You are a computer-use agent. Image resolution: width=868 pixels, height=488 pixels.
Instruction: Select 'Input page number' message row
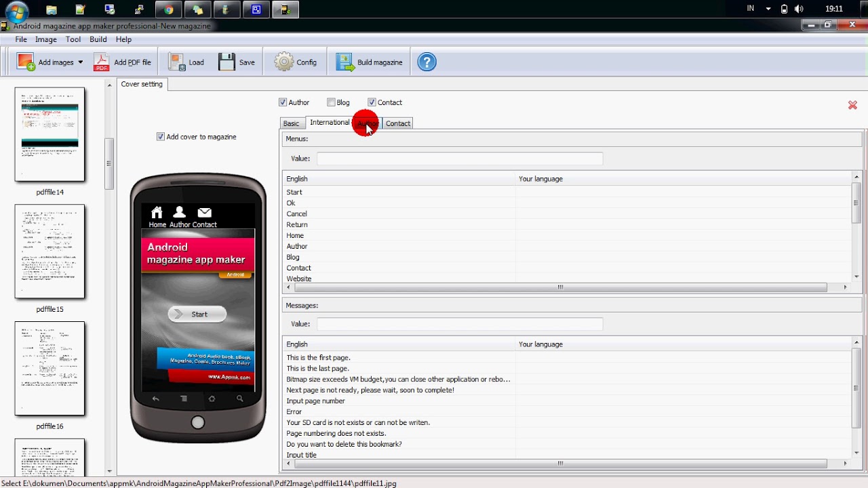click(x=568, y=401)
